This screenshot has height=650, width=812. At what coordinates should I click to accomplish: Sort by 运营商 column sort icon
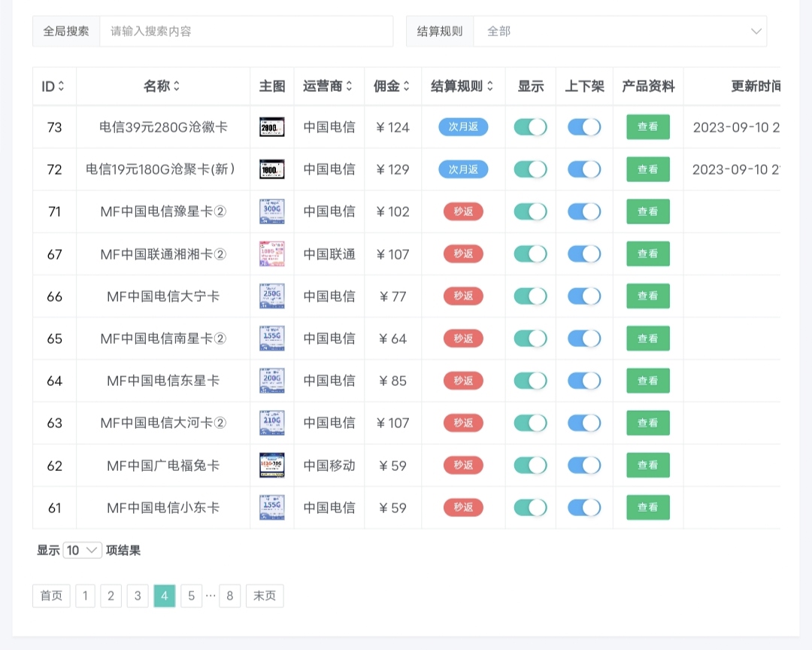[x=349, y=87]
